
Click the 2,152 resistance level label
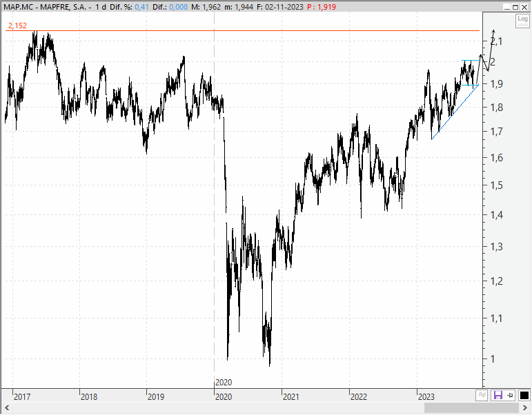[17, 26]
